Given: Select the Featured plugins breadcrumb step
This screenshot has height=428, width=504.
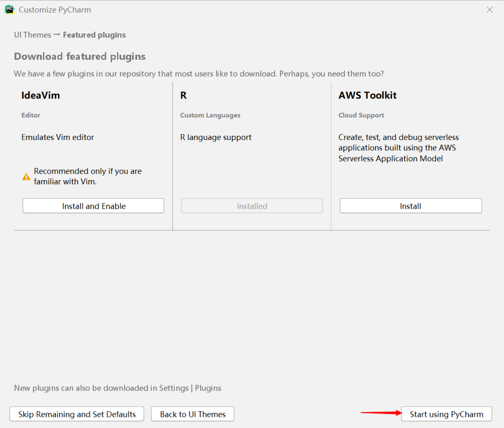Looking at the screenshot, I should pos(94,35).
